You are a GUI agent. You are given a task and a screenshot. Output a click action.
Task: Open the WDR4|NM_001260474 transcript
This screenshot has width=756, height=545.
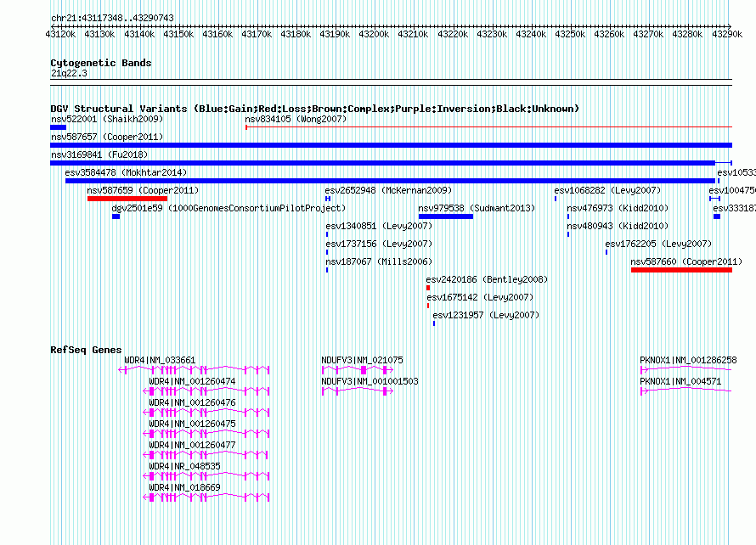pos(192,381)
